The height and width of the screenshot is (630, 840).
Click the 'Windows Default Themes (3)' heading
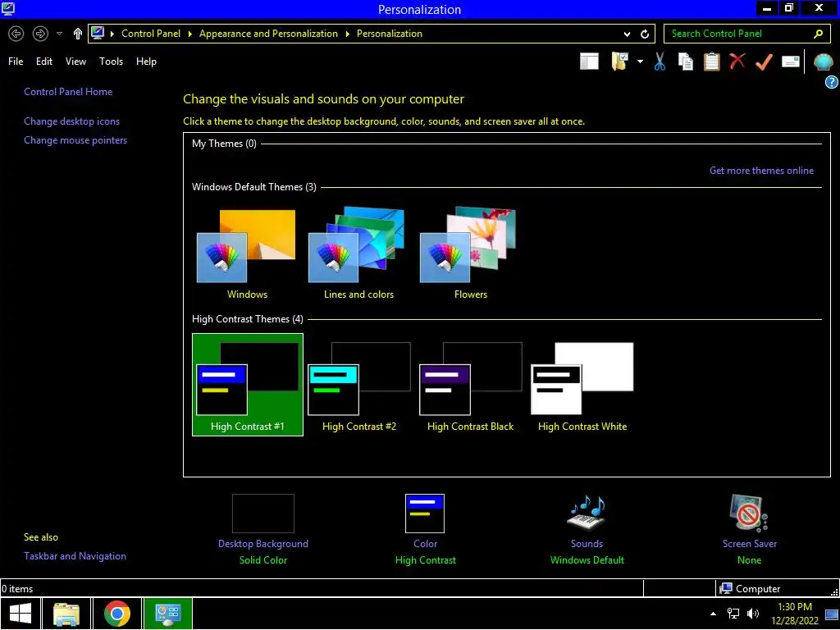pyautogui.click(x=254, y=187)
